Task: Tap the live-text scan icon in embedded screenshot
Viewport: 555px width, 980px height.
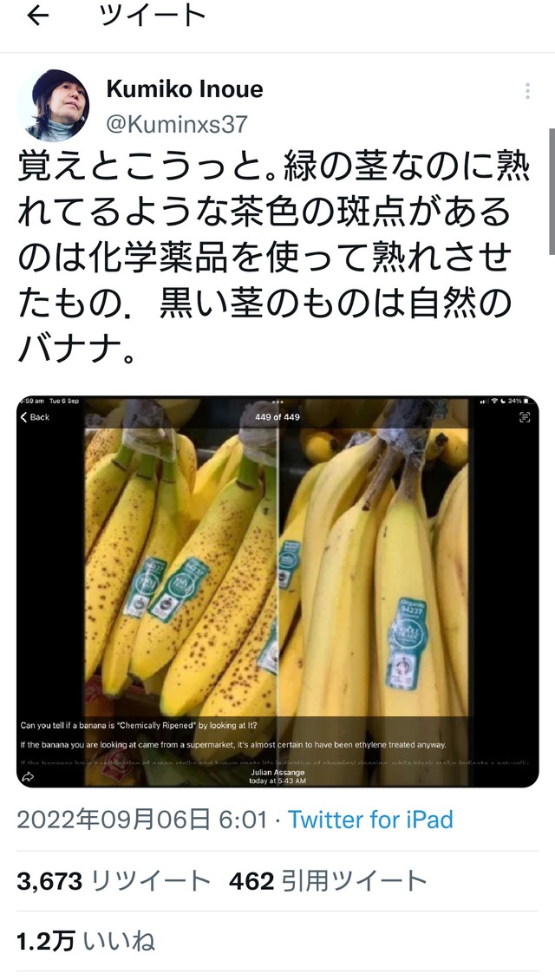Action: [525, 417]
